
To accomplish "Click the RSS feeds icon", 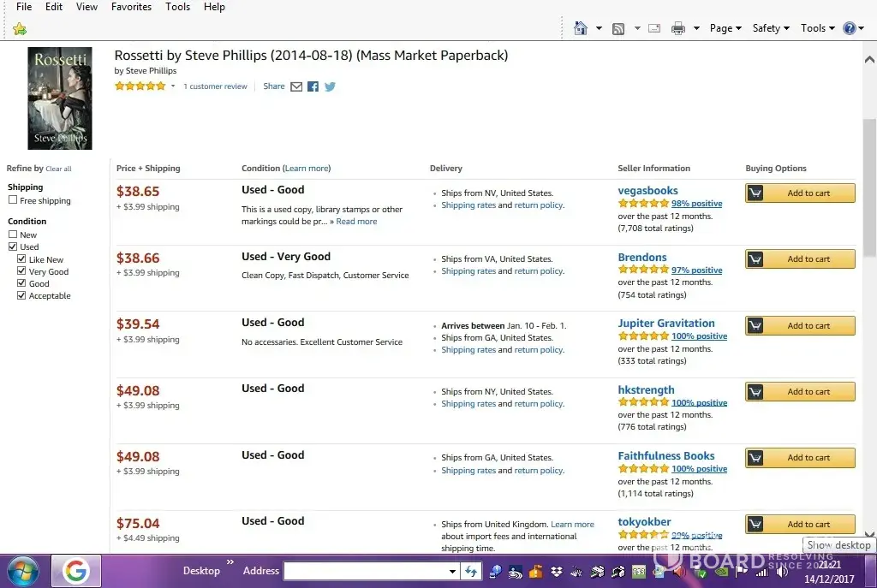I will click(618, 28).
